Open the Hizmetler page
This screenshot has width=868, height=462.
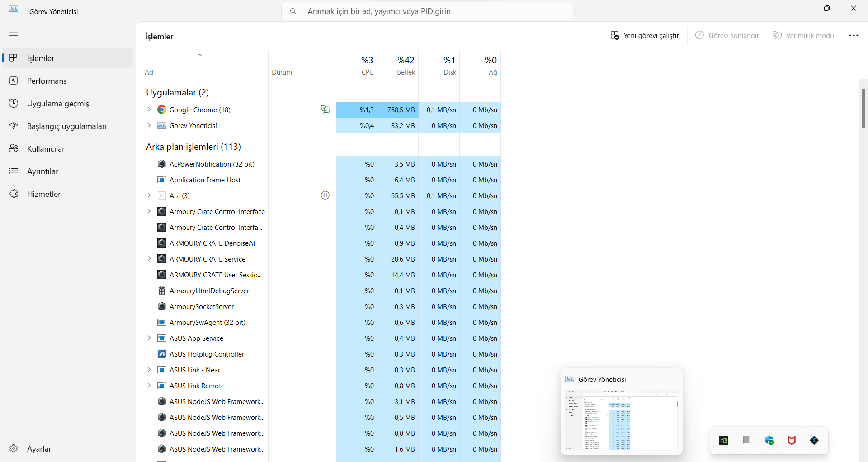[68, 194]
